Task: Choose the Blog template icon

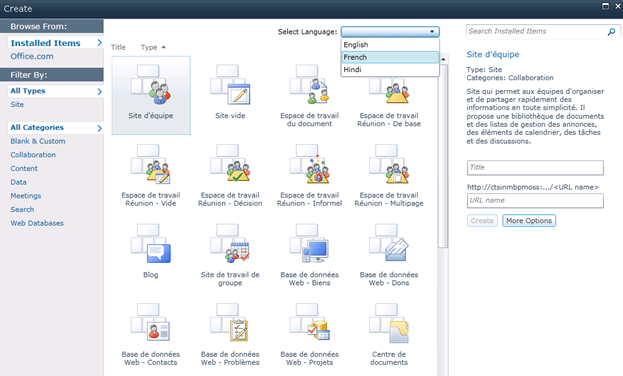Action: click(x=151, y=244)
